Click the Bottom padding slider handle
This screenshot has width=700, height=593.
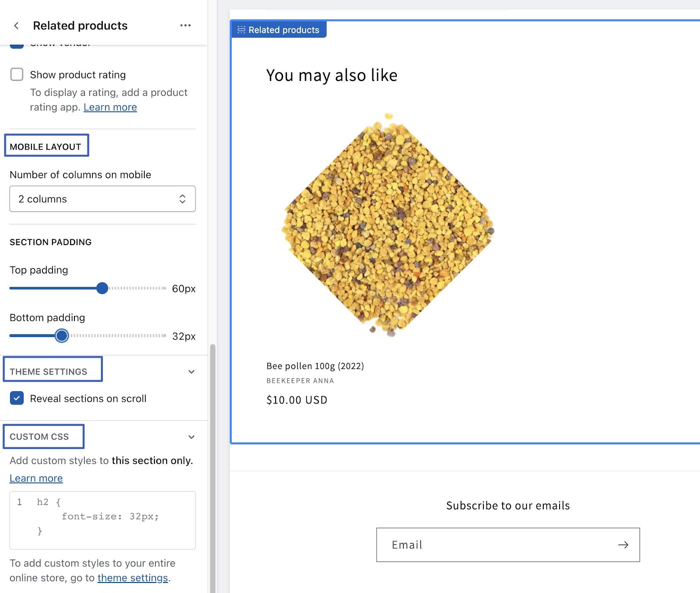click(x=62, y=336)
